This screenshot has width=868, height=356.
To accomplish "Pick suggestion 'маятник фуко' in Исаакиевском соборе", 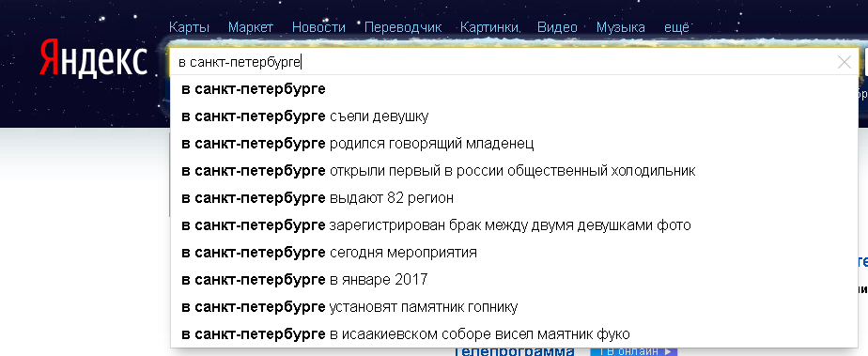I will 514,333.
